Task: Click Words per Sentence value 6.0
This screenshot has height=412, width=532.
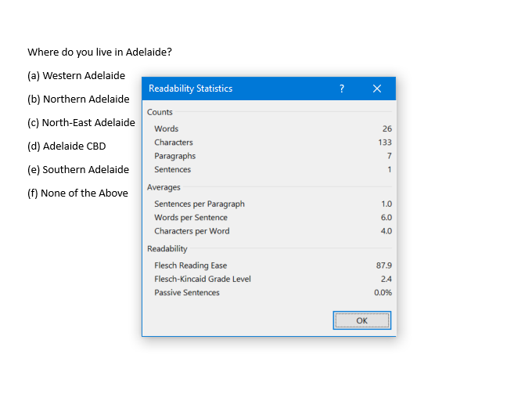Action: pos(386,218)
